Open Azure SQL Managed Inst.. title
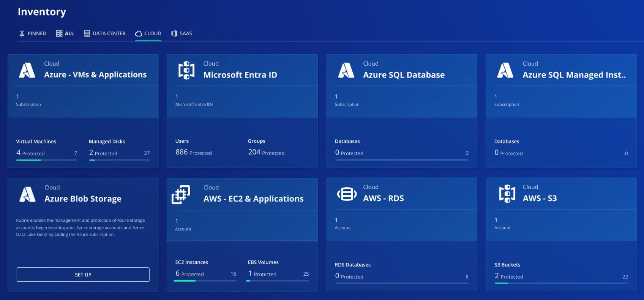This screenshot has width=644, height=300. point(574,75)
